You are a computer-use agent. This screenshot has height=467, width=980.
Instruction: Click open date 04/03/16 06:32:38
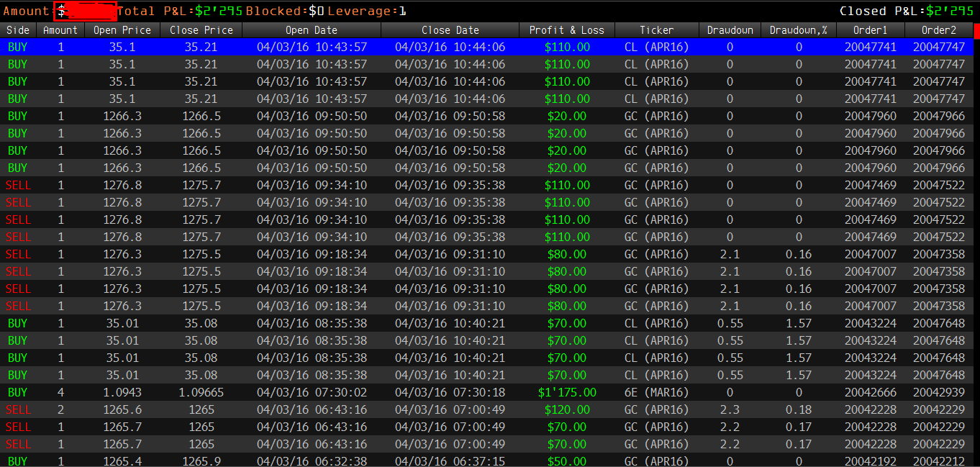pyautogui.click(x=312, y=461)
